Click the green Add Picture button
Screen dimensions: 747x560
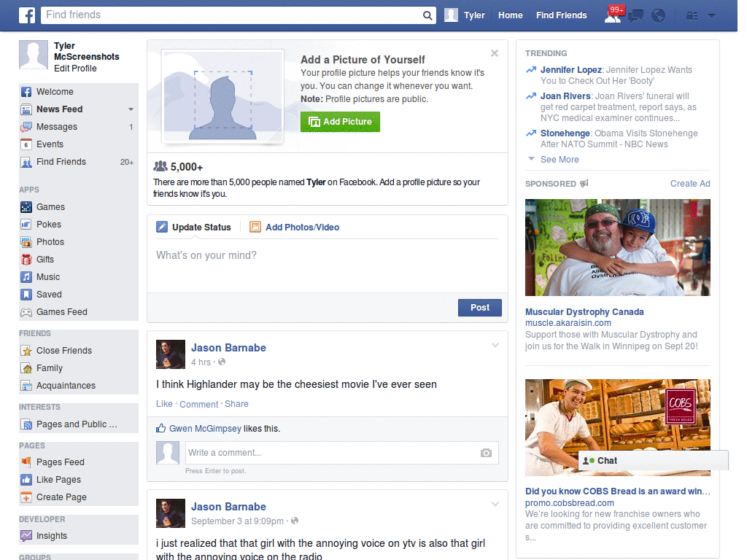tap(340, 122)
